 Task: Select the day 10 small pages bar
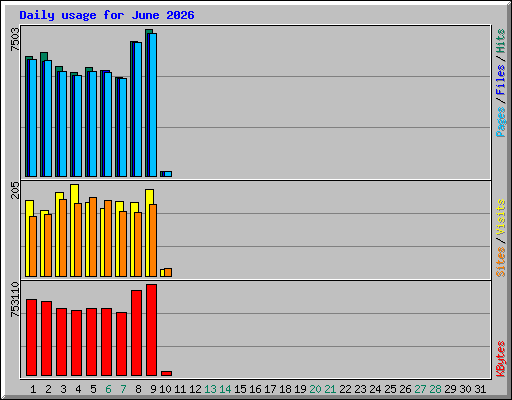click(x=168, y=174)
